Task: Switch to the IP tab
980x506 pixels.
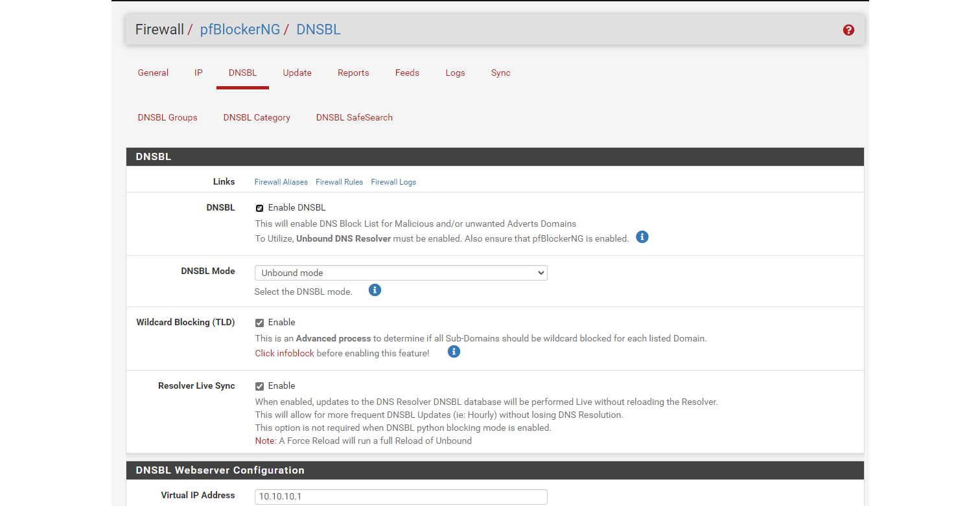Action: 198,73
